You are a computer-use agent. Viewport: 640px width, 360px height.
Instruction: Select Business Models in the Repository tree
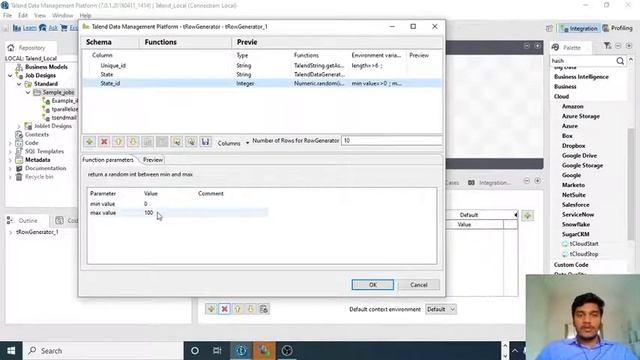46,67
